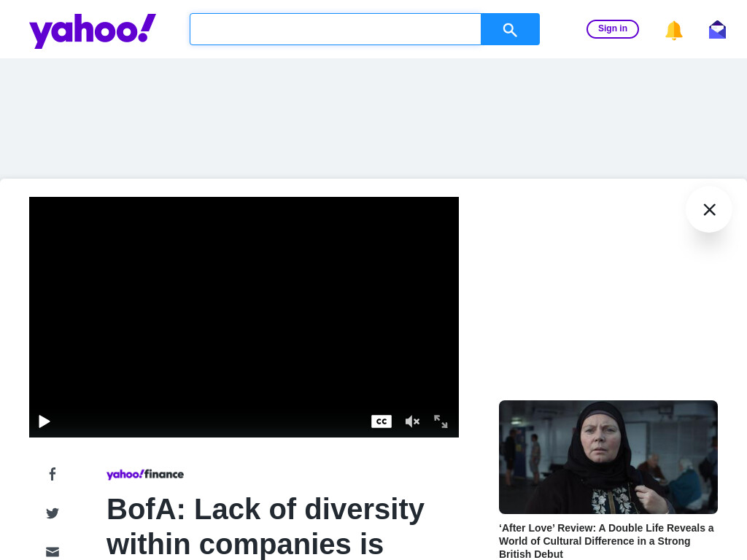Screen dimensions: 747x560
Task: Play the video
Action: click(44, 421)
